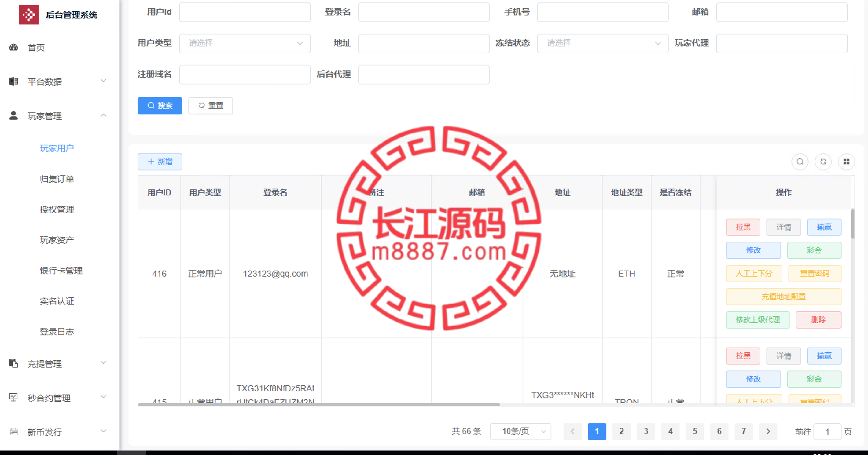
Task: Click the 玩家管理 person icon
Action: 13,116
